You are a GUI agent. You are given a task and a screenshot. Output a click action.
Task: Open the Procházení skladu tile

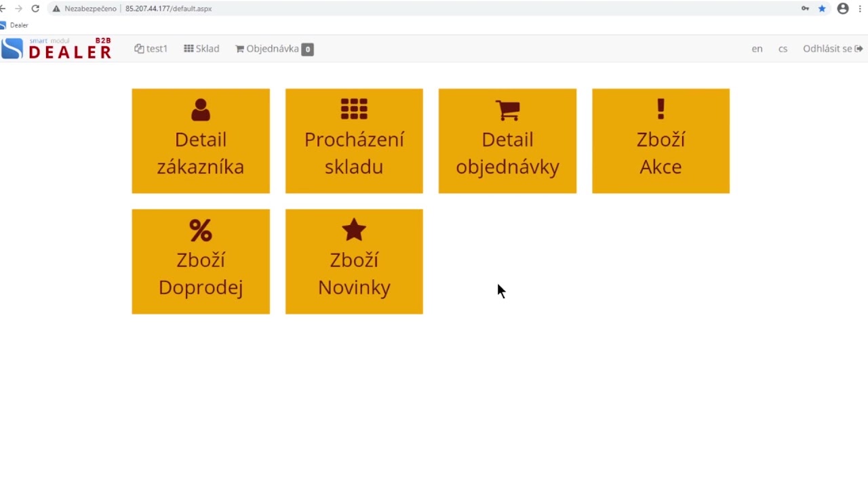(x=354, y=141)
